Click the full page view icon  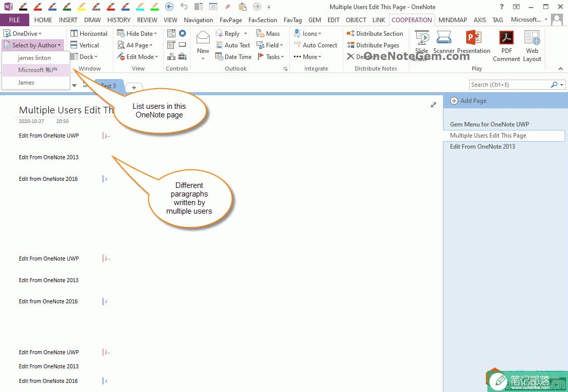213,7
